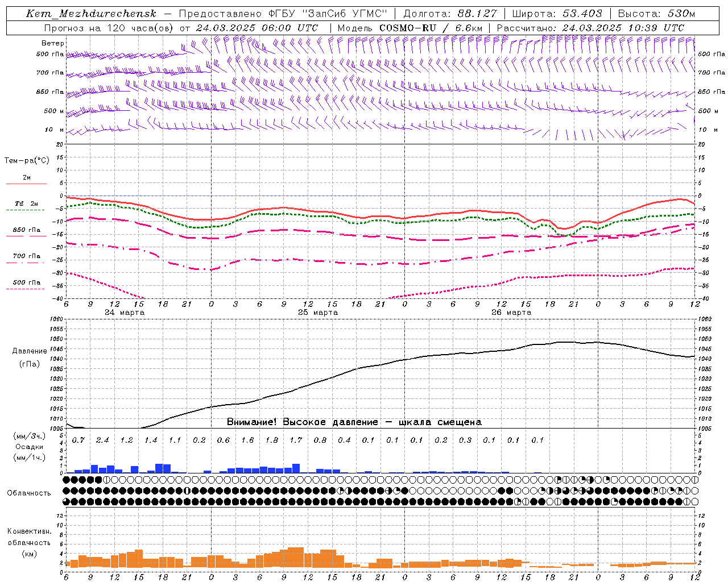Click the Td 2м dew point legend entry

click(27, 203)
